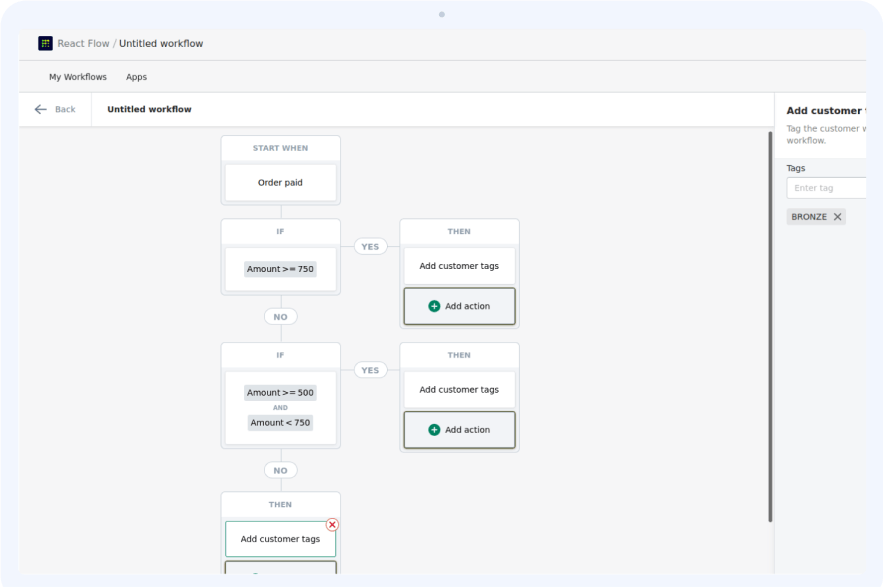Click the green plus in second Add action

[432, 430]
